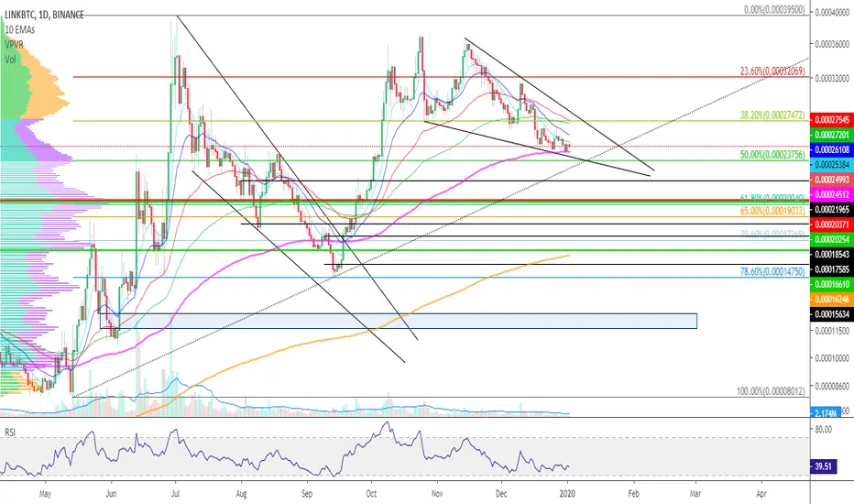Click the May label on time axis
Image resolution: width=854 pixels, height=504 pixels.
coord(45,494)
